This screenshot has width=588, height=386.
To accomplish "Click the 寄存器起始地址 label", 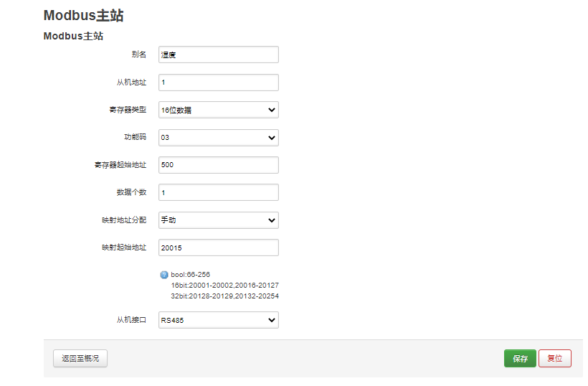I will [120, 165].
